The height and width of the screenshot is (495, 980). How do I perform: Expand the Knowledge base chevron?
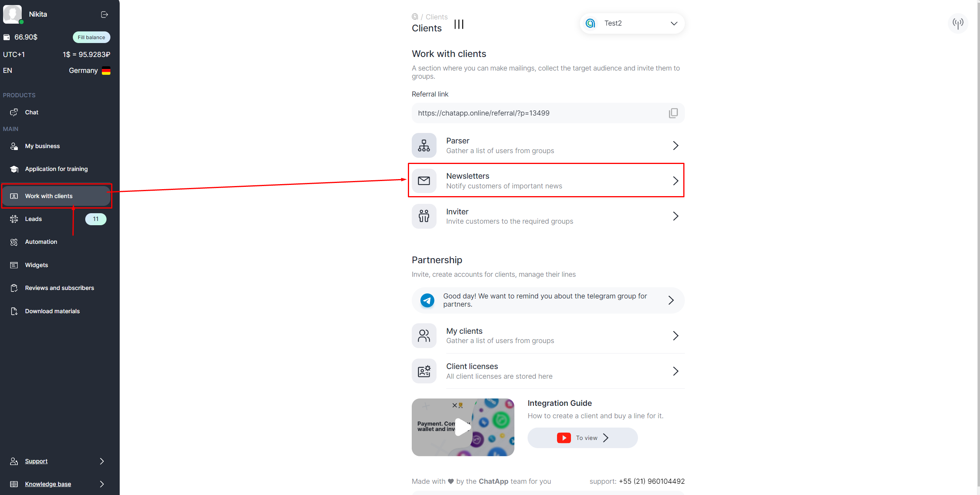click(x=102, y=484)
